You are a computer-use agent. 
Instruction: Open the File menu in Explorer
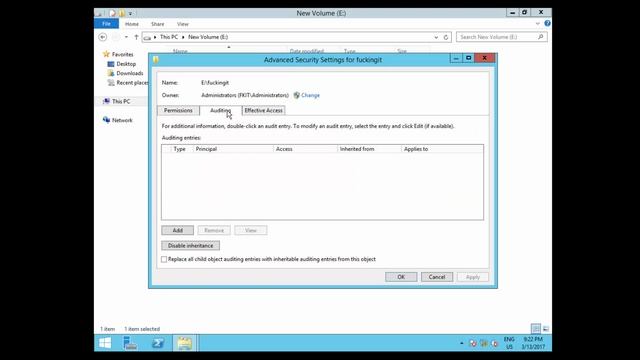click(x=107, y=24)
